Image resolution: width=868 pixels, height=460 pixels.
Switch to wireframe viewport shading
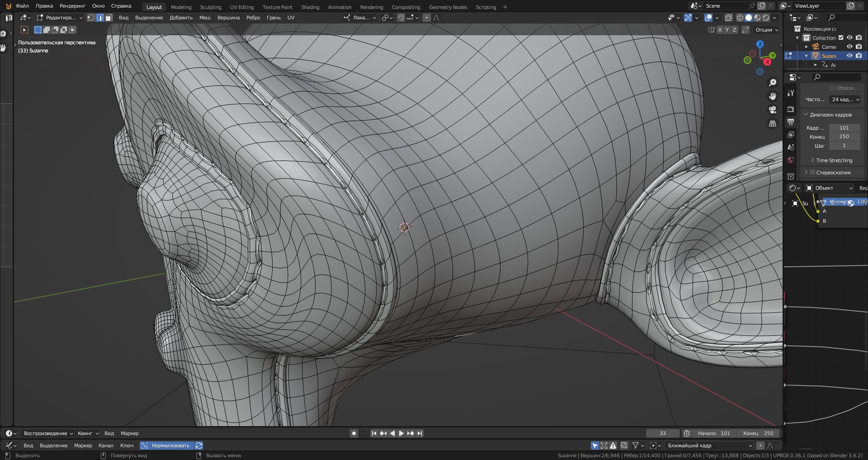740,18
